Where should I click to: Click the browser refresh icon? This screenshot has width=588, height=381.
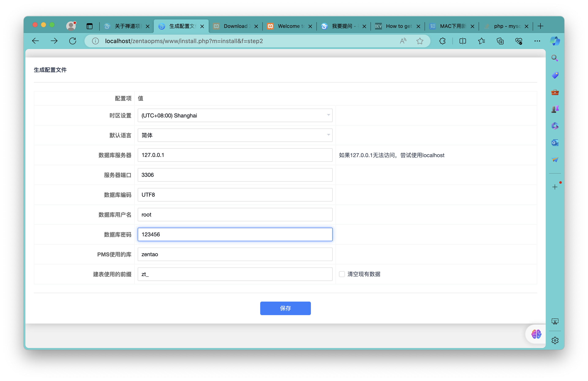(73, 41)
